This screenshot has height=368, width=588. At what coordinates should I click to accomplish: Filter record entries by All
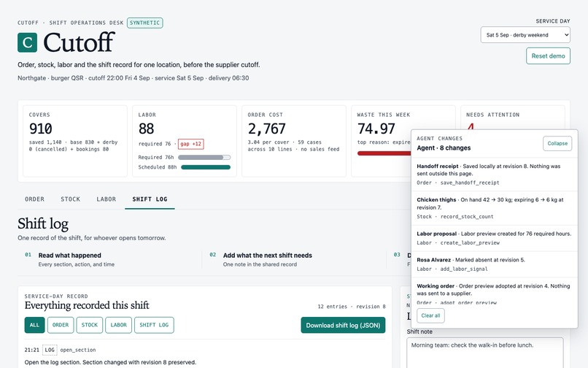point(34,325)
